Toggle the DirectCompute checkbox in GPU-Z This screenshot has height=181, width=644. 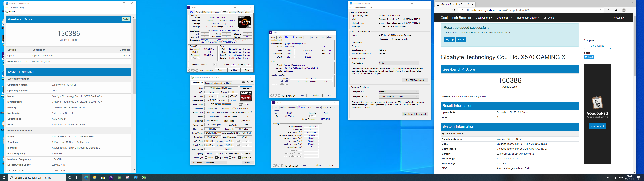pos(226,154)
